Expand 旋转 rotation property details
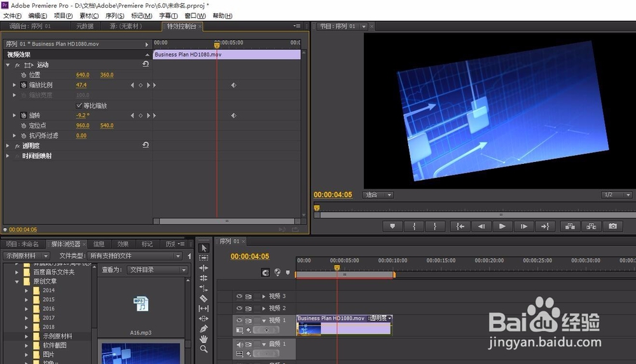The width and height of the screenshot is (636, 364). point(14,115)
